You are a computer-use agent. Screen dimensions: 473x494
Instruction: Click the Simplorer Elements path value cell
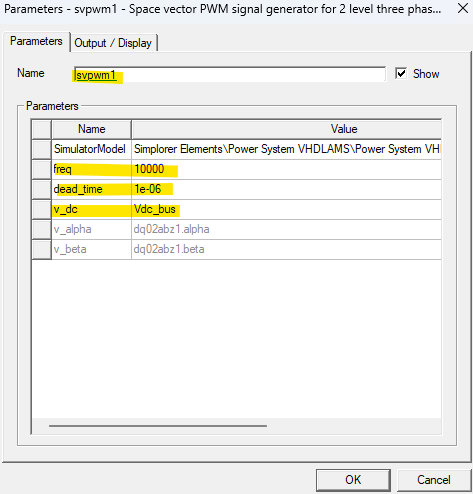point(286,149)
